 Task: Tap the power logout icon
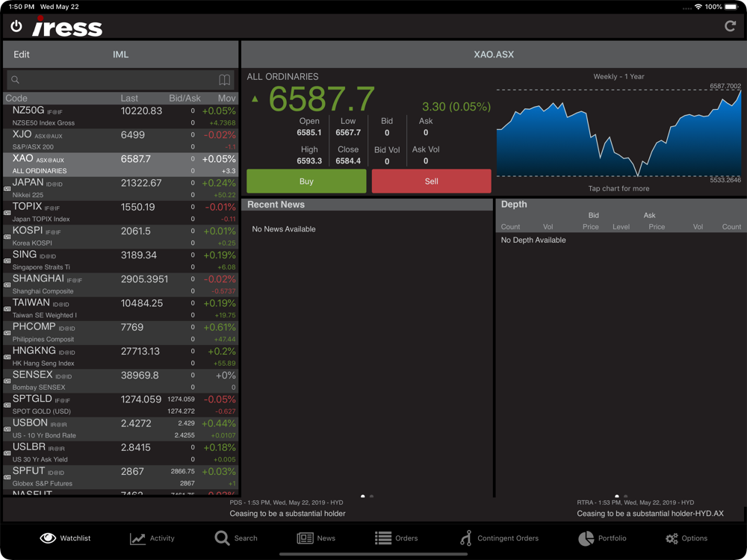[x=16, y=26]
